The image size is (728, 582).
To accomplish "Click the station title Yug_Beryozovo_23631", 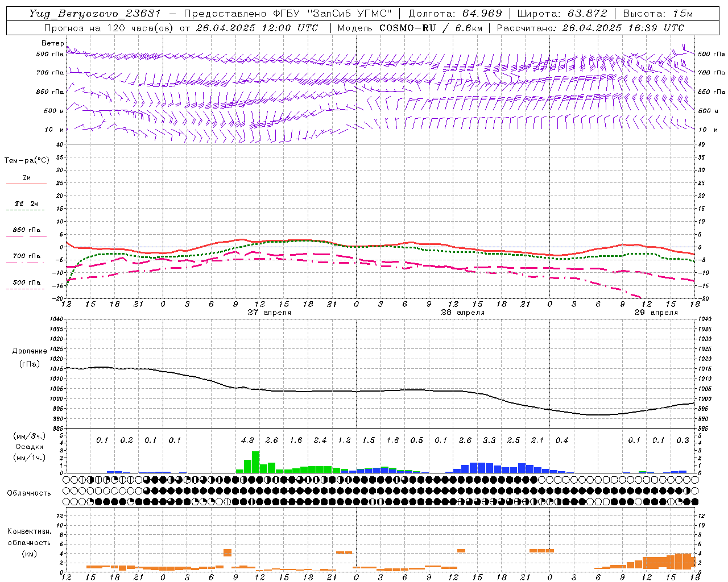I will [96, 14].
